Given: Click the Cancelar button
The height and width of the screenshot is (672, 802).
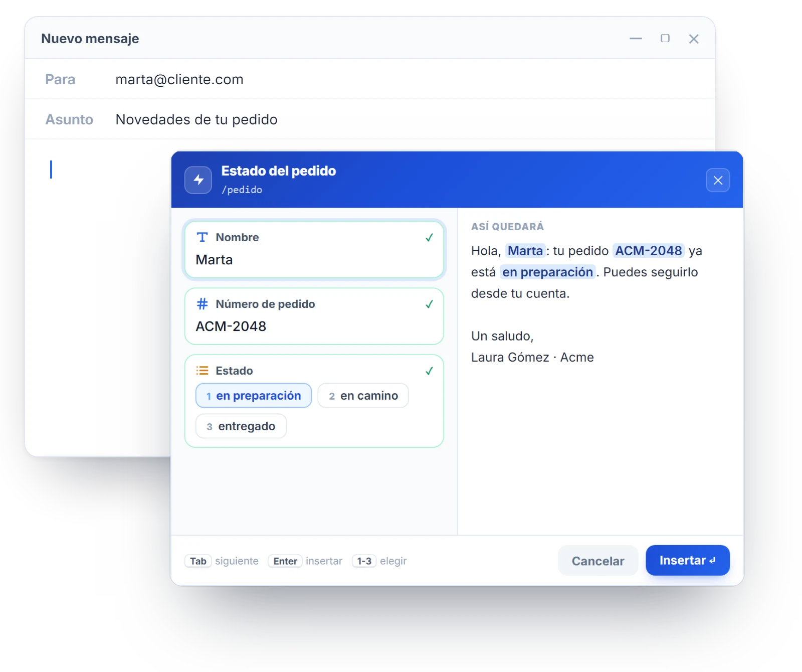Looking at the screenshot, I should tap(598, 561).
